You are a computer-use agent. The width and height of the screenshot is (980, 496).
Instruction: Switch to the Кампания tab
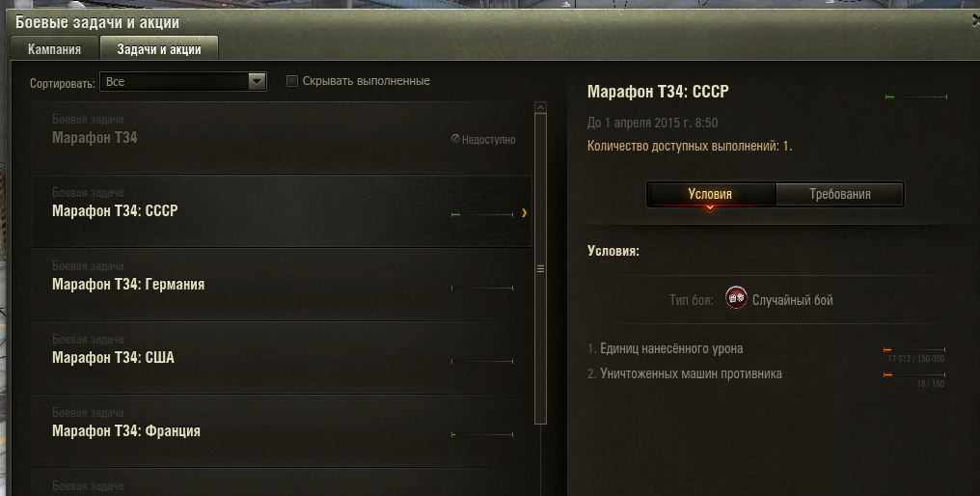pyautogui.click(x=54, y=49)
